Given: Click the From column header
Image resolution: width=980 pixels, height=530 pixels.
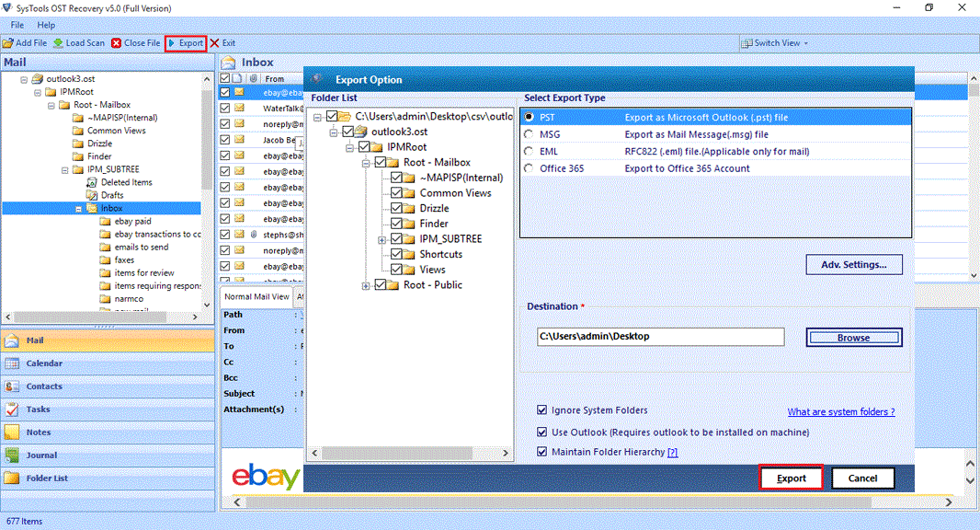Looking at the screenshot, I should (x=274, y=79).
